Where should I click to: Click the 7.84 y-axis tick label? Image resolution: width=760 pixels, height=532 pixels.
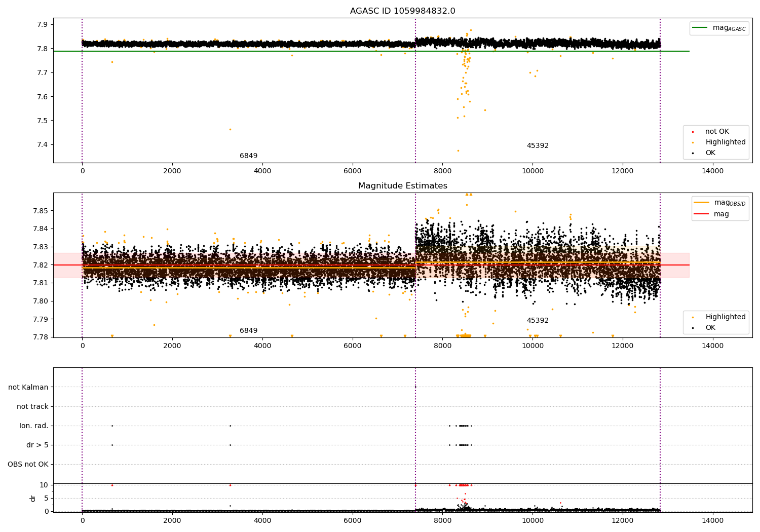[x=41, y=229]
